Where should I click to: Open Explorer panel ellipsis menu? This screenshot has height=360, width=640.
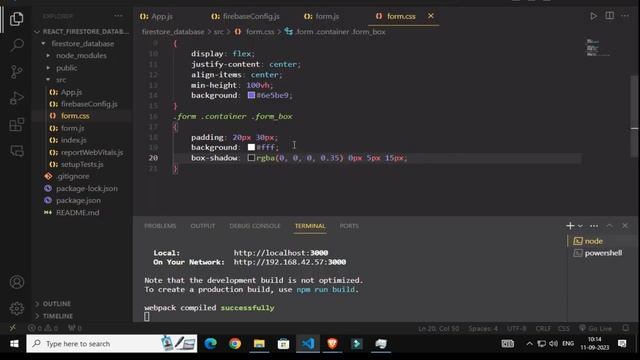(118, 16)
